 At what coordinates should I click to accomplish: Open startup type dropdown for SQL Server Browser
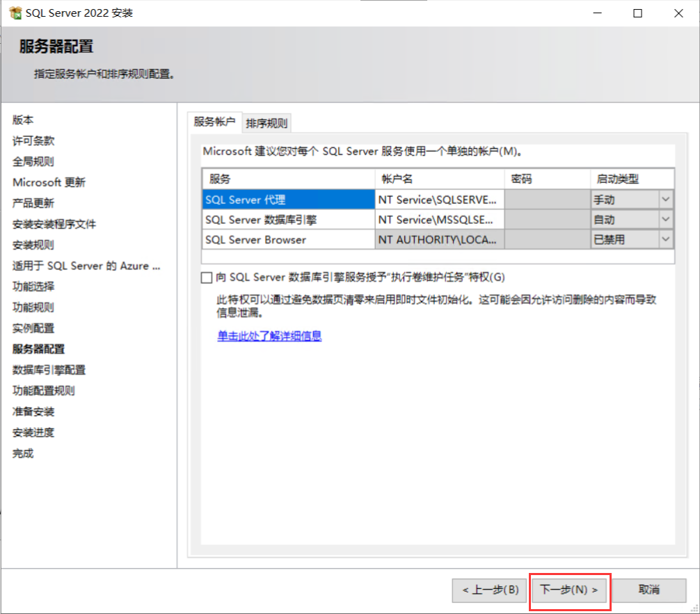click(665, 240)
